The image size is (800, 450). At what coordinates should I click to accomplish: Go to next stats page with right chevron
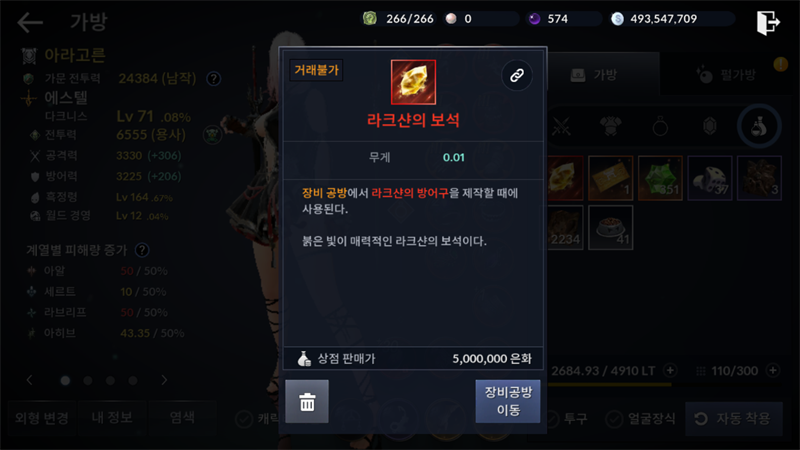pyautogui.click(x=164, y=380)
